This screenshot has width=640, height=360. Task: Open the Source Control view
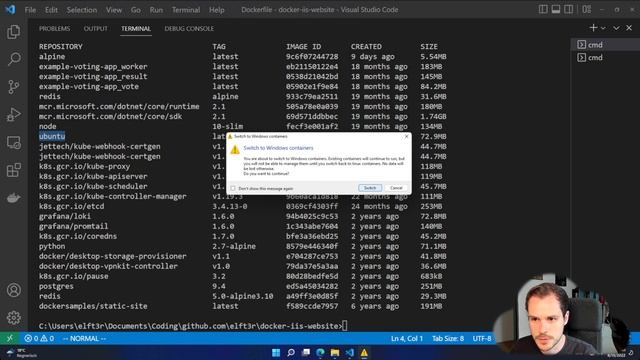[x=13, y=87]
